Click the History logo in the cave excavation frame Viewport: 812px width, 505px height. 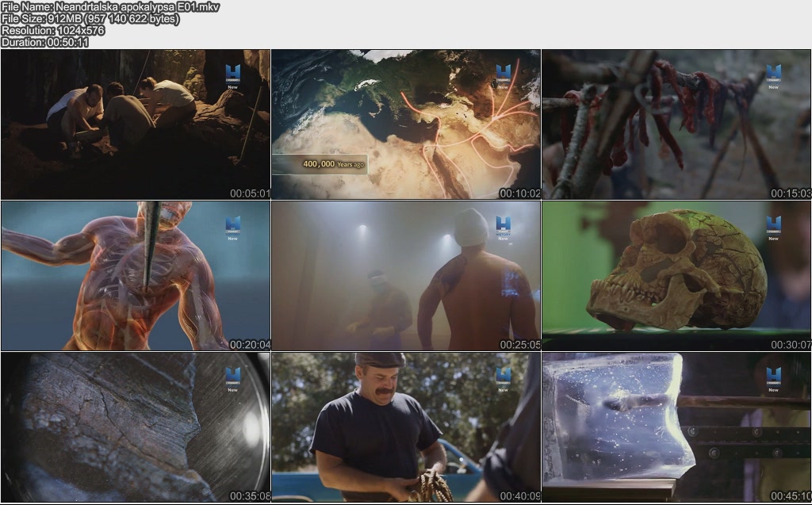pyautogui.click(x=232, y=75)
